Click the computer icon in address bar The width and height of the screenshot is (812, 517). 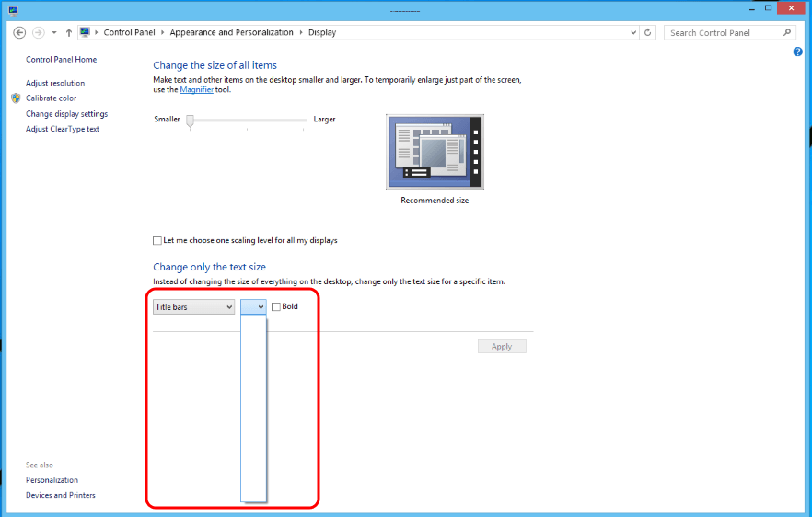86,32
